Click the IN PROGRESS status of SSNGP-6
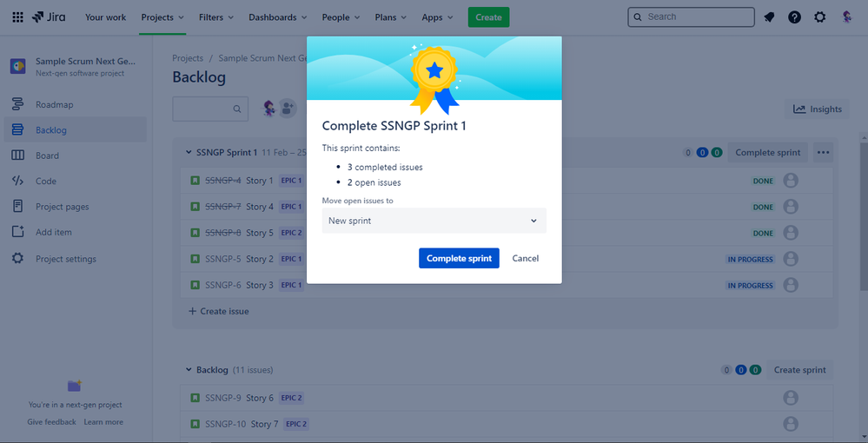 pyautogui.click(x=751, y=286)
